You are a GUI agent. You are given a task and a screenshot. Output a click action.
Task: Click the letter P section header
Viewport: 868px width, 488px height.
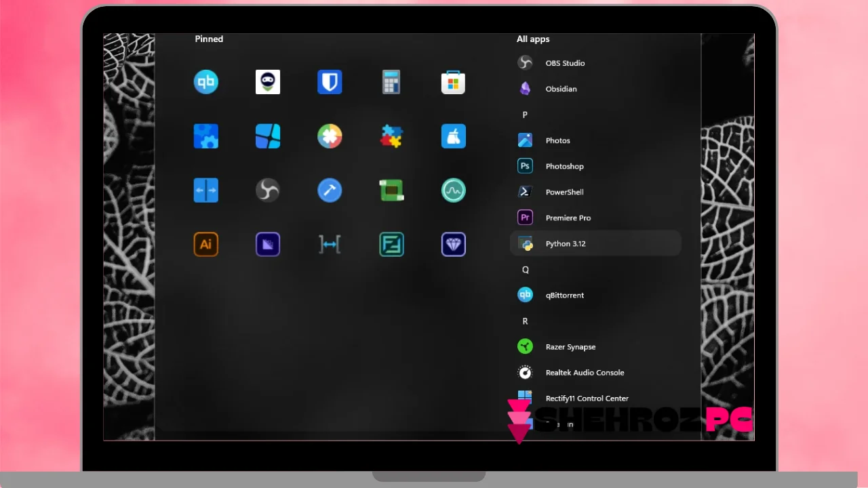[x=525, y=115]
